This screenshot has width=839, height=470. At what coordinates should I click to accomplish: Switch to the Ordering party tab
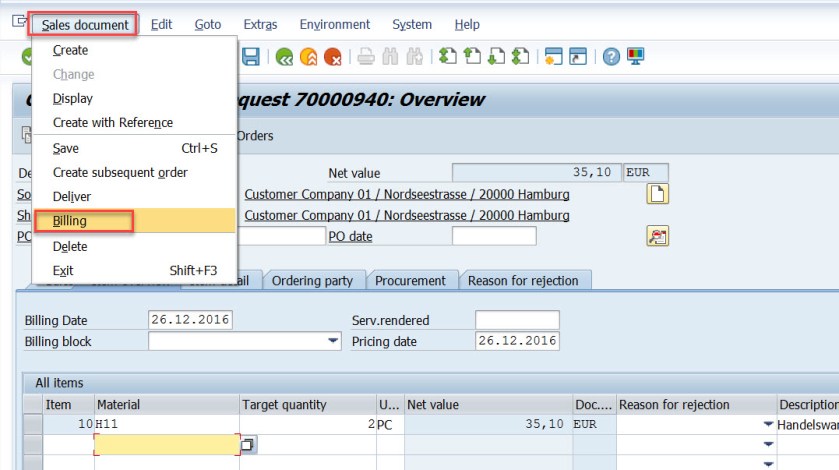(312, 281)
